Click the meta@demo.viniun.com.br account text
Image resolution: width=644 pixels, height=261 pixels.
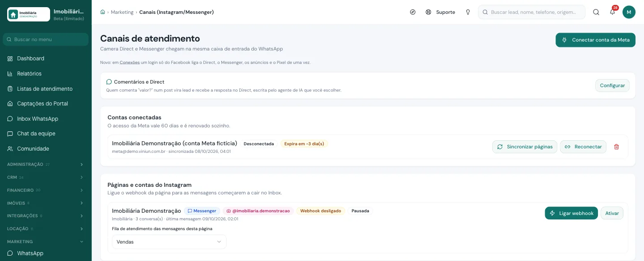139,152
